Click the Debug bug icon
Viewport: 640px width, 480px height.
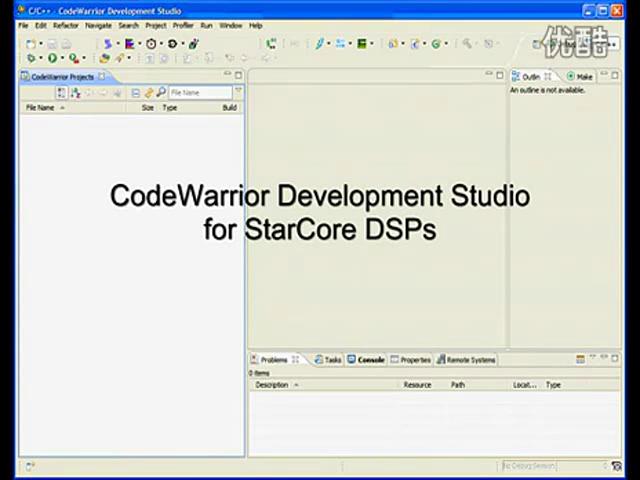point(31,58)
